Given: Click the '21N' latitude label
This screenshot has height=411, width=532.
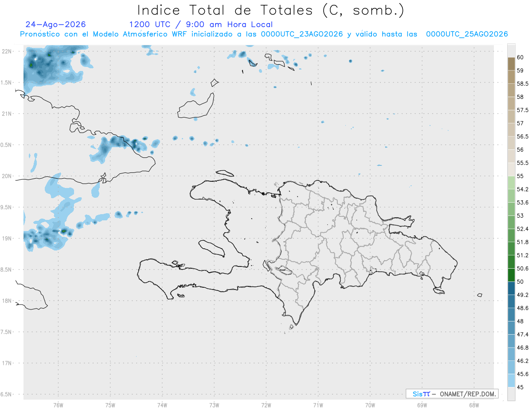Looking at the screenshot, I should click(x=7, y=114).
